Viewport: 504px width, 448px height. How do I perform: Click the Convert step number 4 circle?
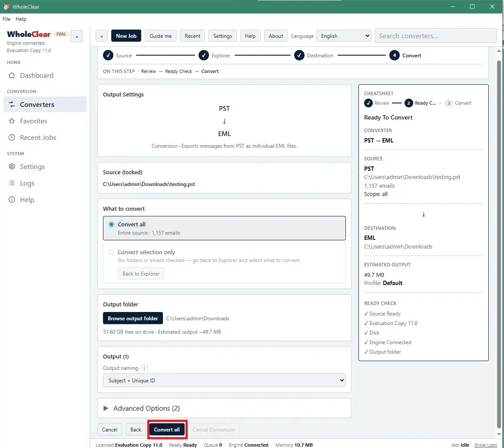[395, 55]
